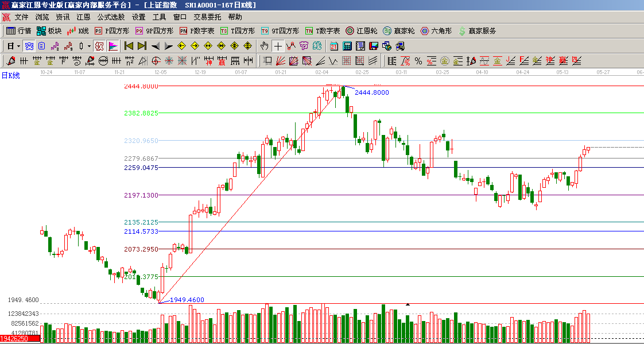Open the 行情 market quotes view

(x=18, y=31)
